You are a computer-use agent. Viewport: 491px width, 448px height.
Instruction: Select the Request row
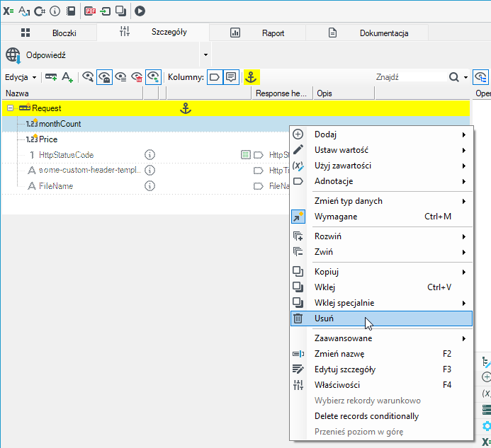point(236,108)
